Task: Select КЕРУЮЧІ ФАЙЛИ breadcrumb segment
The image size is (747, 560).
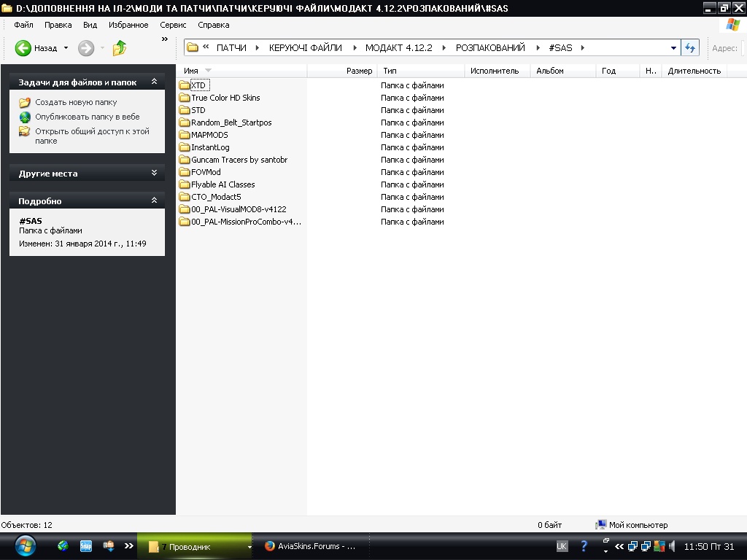Action: (x=306, y=47)
